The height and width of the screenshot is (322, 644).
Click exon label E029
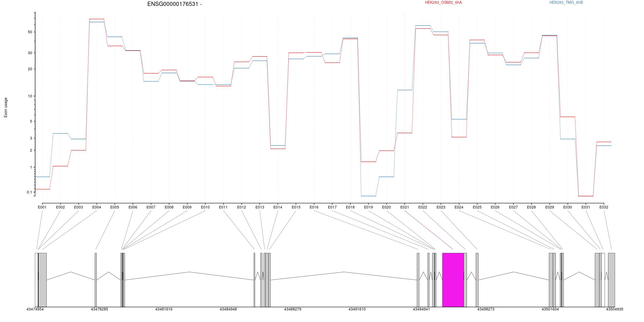(550, 207)
